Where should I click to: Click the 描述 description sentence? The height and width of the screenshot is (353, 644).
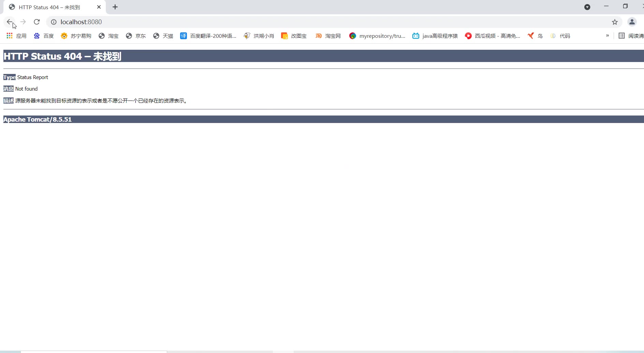coord(101,101)
